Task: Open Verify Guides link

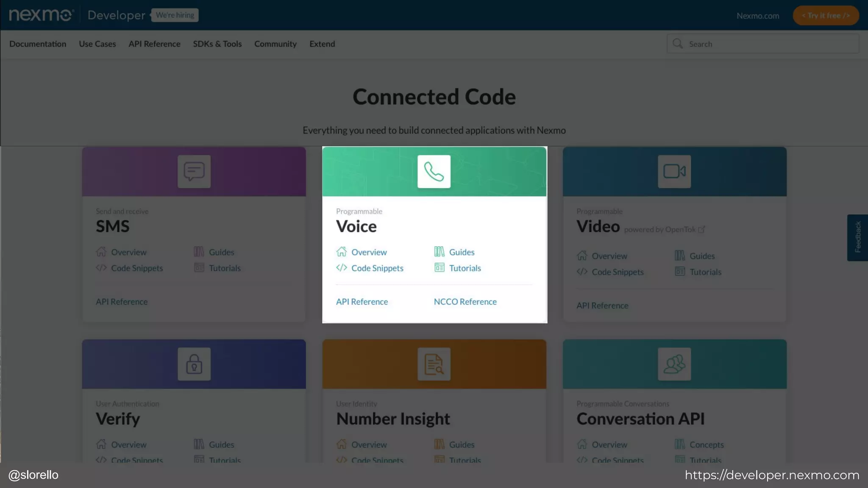Action: pyautogui.click(x=221, y=444)
